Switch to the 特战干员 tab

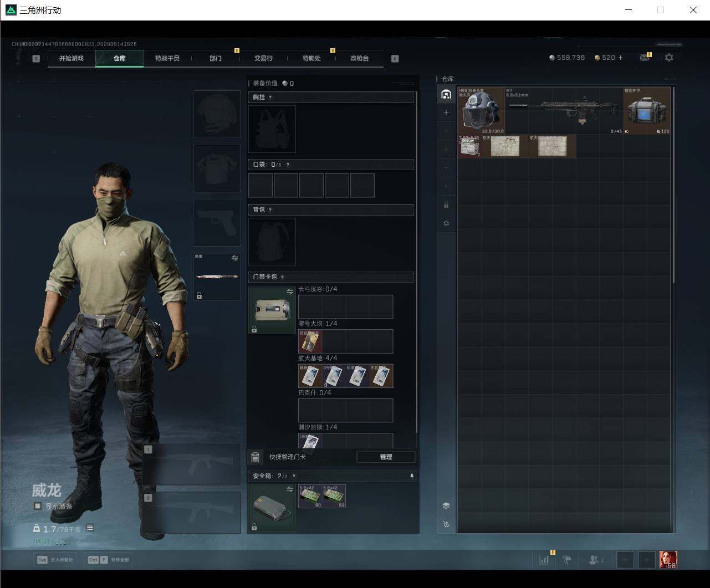click(x=167, y=58)
